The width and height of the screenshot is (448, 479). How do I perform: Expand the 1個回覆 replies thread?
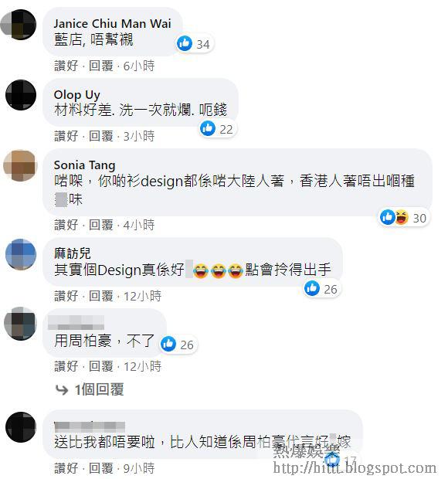(99, 389)
